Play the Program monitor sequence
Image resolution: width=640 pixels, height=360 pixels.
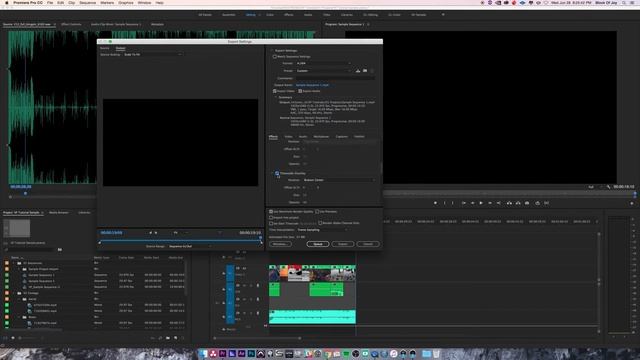tap(481, 203)
